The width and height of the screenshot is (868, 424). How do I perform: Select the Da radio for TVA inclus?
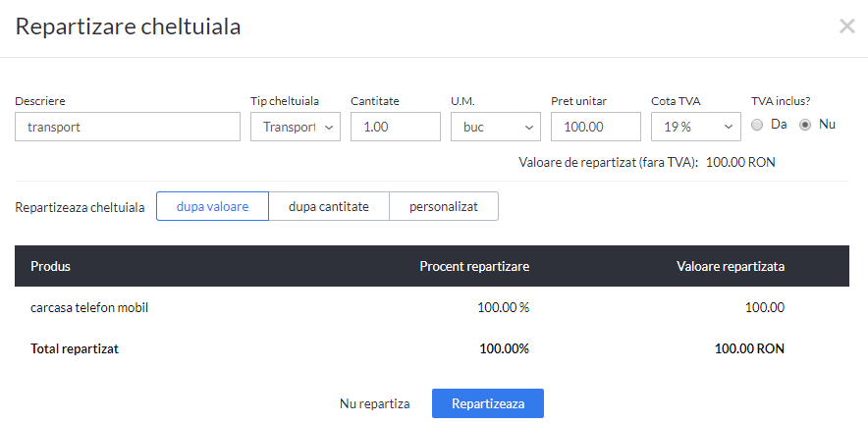click(x=757, y=125)
